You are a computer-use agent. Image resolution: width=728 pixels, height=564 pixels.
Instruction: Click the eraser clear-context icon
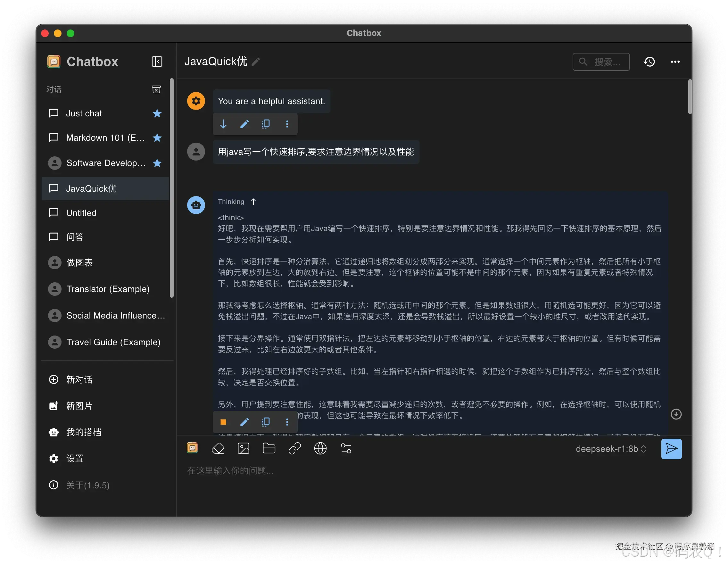(218, 449)
